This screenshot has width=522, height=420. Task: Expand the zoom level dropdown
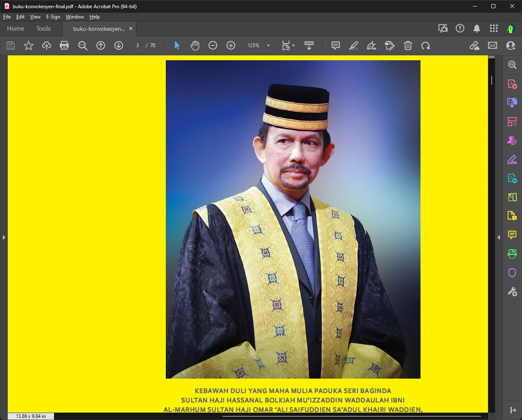pyautogui.click(x=268, y=46)
